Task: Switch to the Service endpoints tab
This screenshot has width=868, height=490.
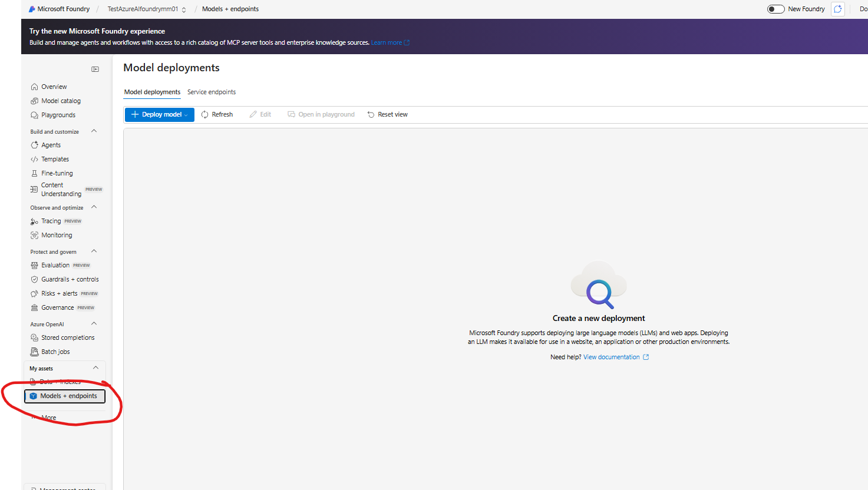Action: pos(212,92)
